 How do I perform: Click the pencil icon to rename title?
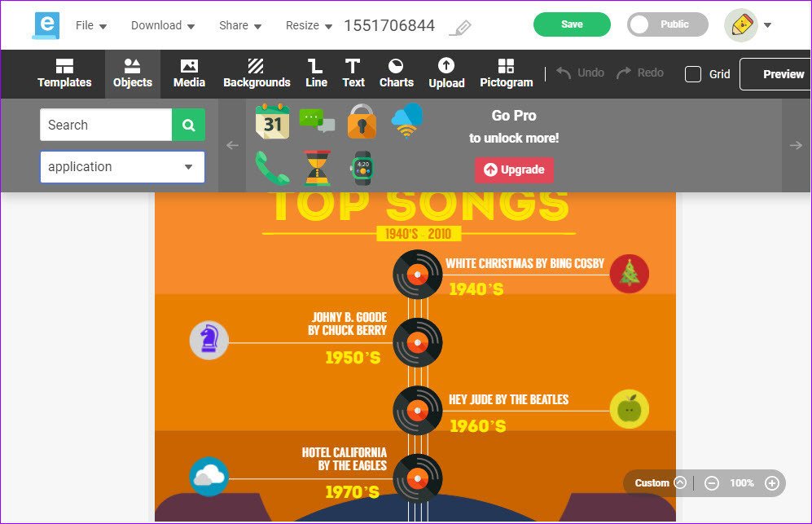[x=460, y=27]
